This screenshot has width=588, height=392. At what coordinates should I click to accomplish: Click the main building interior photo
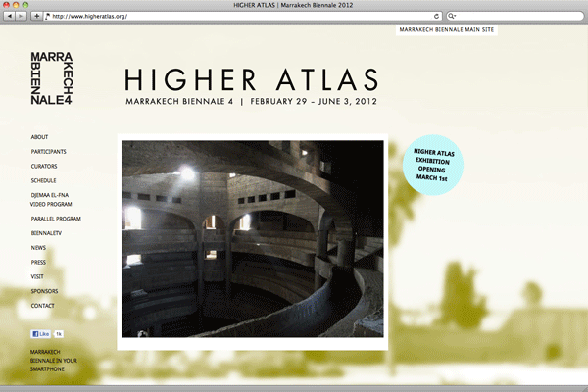pyautogui.click(x=253, y=239)
